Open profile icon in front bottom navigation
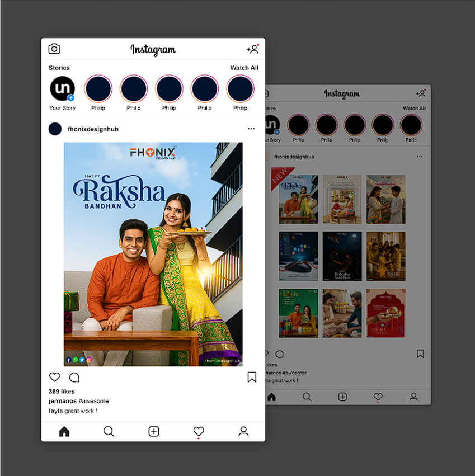Viewport: 475px width, 476px height. [x=243, y=431]
